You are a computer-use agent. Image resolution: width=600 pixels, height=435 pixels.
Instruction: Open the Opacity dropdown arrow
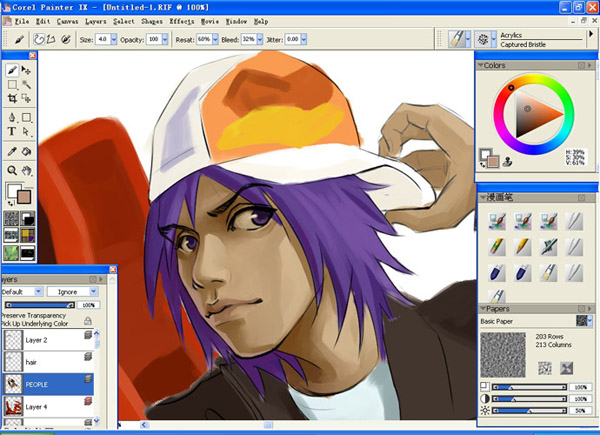166,39
